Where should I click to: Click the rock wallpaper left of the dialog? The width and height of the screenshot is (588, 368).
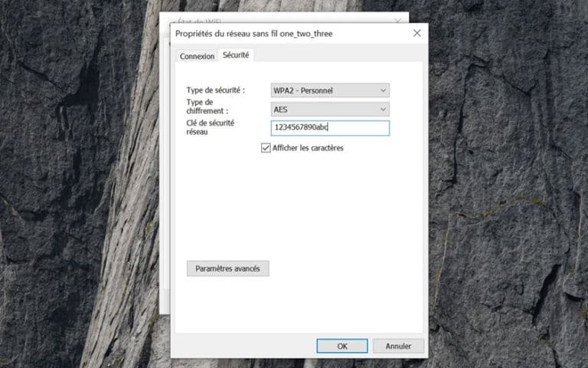(77, 192)
